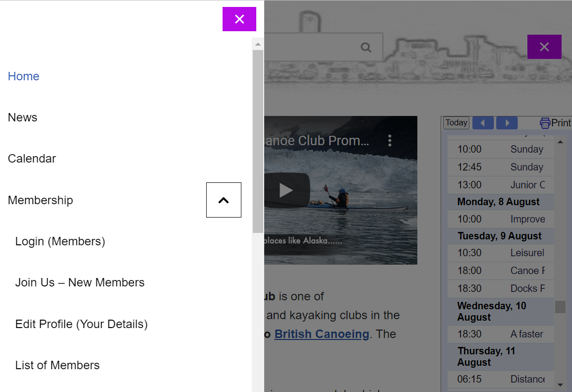Close the navigation menu with magenta X
This screenshot has height=392, width=572.
pos(239,19)
